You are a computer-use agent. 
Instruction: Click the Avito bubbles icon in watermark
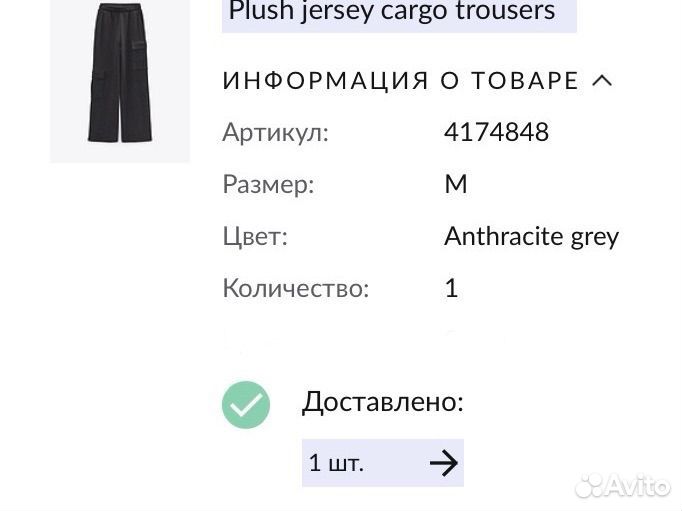pyautogui.click(x=589, y=486)
